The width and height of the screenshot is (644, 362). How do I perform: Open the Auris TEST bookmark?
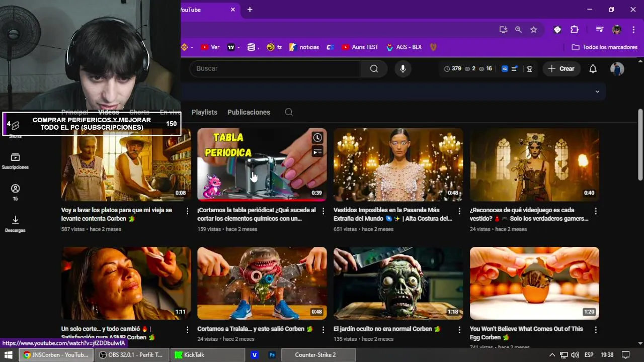[x=360, y=47]
